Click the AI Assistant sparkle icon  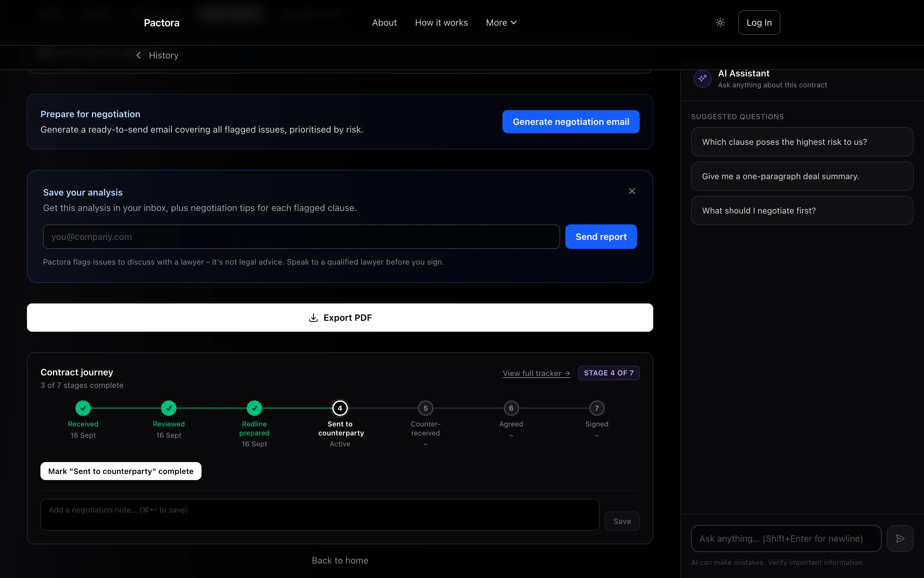tap(702, 78)
